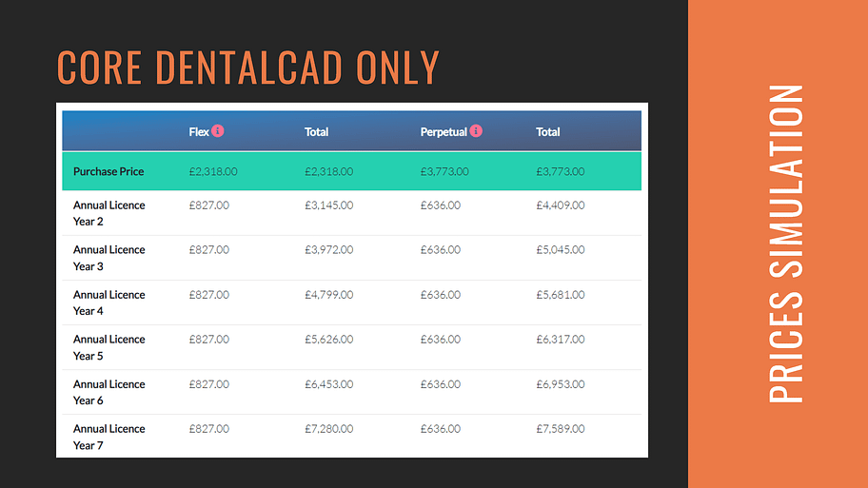Click the Annual Licence Year 2 label

click(108, 213)
